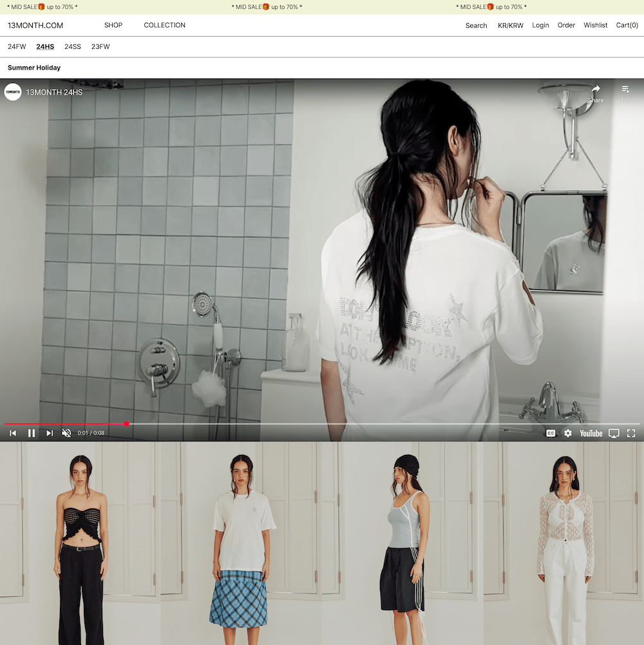
Task: View the Cart(0) page
Action: [627, 25]
